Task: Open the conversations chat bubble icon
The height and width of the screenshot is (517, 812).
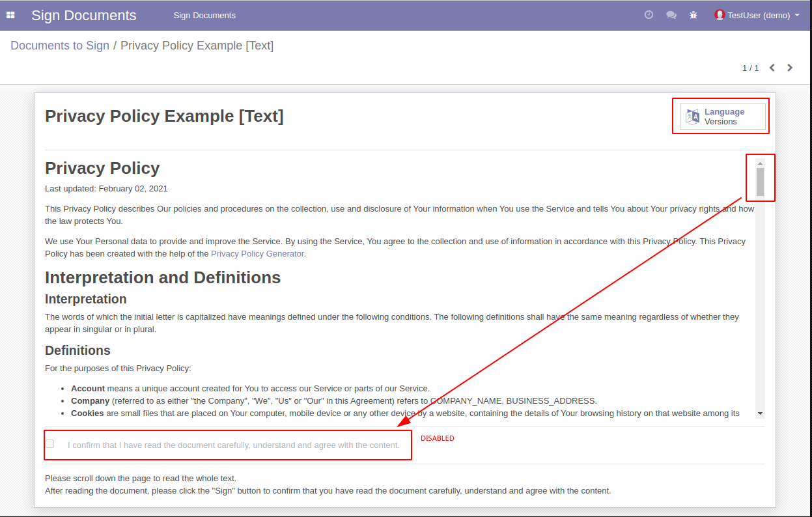Action: pos(671,15)
